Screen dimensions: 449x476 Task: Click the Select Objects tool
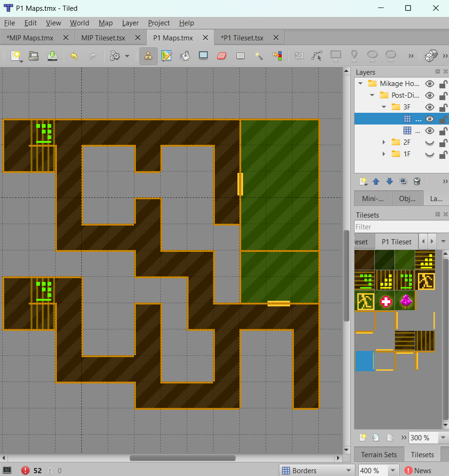[x=299, y=56]
